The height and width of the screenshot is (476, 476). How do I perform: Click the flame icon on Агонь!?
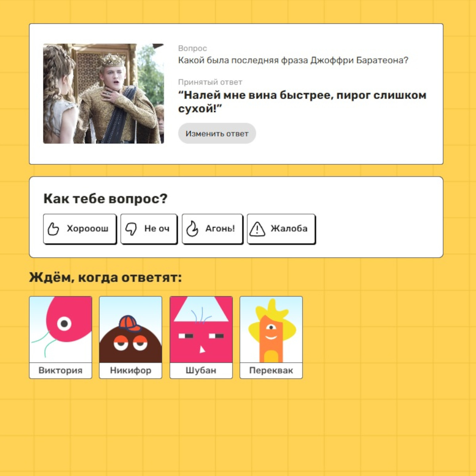[192, 228]
